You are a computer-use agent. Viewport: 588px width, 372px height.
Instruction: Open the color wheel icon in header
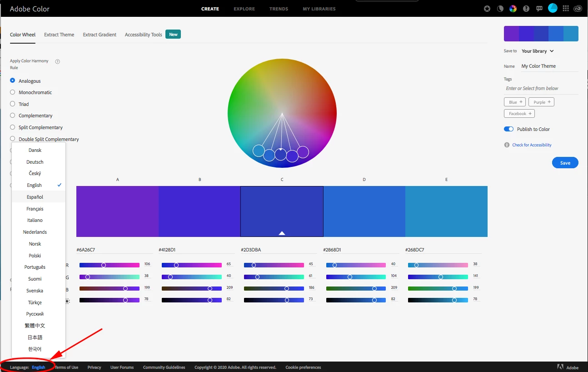(513, 9)
